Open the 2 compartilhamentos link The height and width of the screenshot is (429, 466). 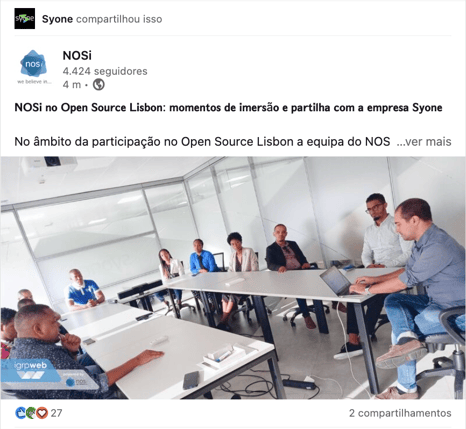[400, 413]
